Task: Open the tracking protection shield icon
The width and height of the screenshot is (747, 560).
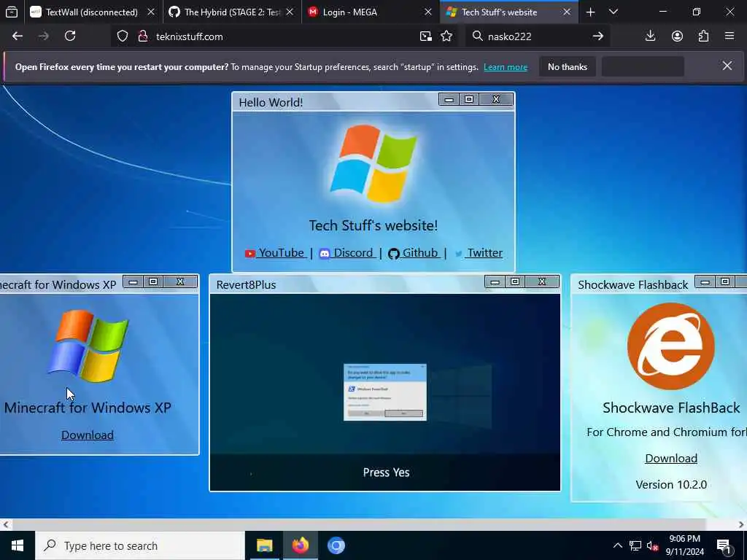Action: click(x=123, y=36)
